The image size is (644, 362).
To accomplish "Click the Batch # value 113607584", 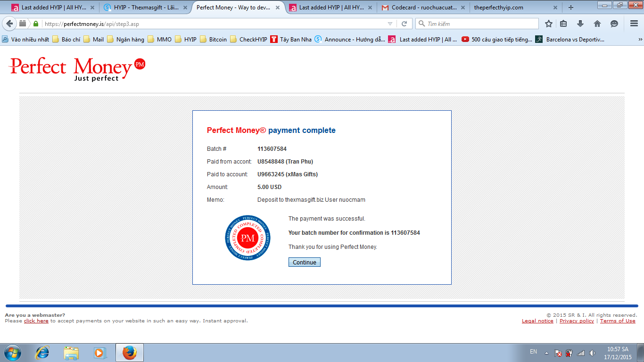I will coord(272,149).
